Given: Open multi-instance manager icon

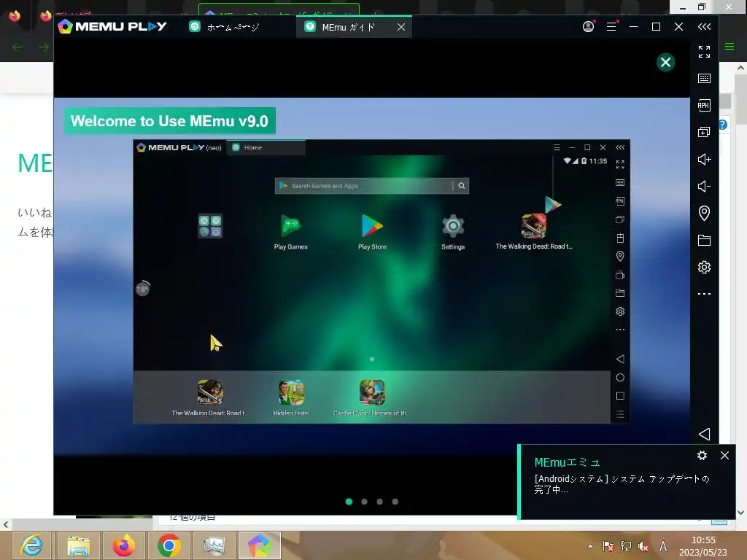Looking at the screenshot, I should click(x=704, y=132).
